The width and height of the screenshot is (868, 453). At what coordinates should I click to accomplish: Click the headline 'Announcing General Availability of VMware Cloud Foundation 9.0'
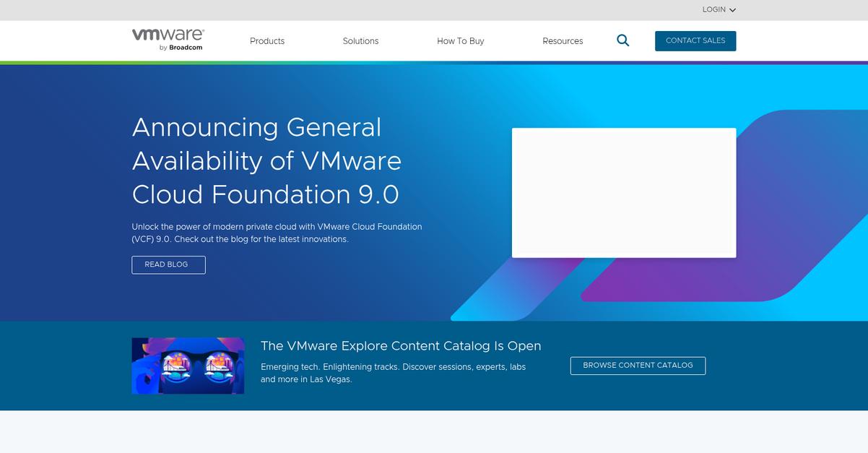pos(266,161)
